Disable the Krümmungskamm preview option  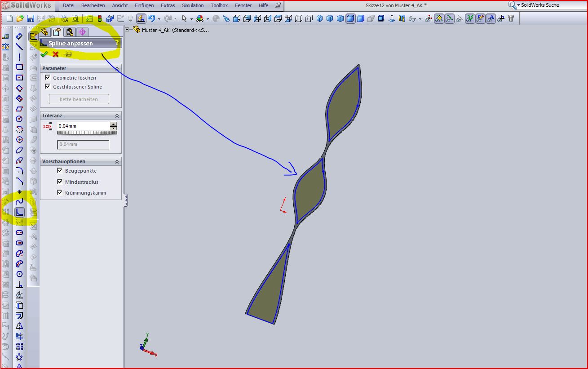pyautogui.click(x=60, y=193)
